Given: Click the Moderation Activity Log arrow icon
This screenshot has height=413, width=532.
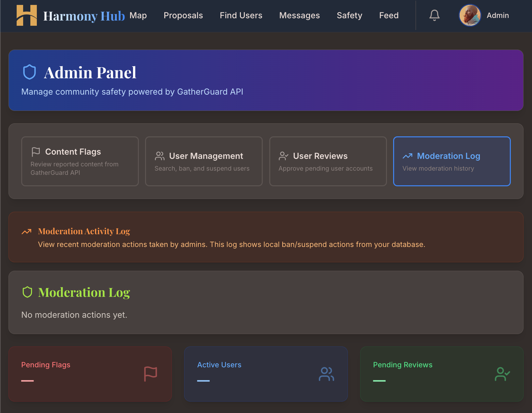Looking at the screenshot, I should click(x=27, y=232).
